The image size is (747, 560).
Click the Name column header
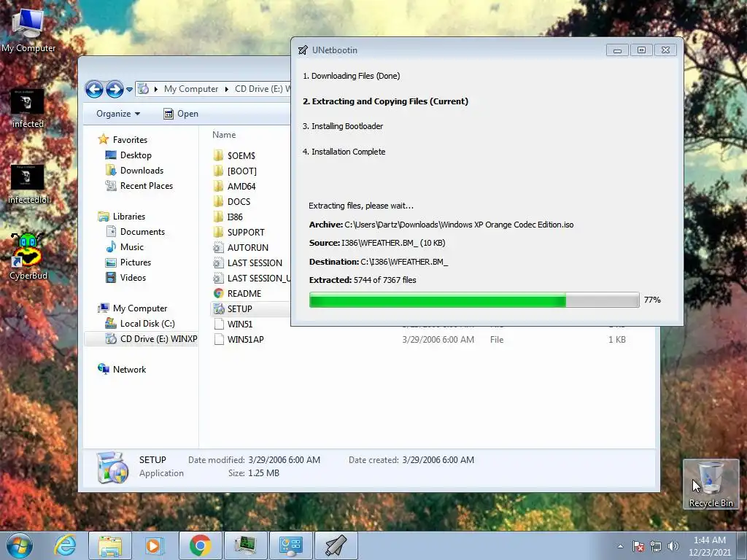pyautogui.click(x=224, y=135)
